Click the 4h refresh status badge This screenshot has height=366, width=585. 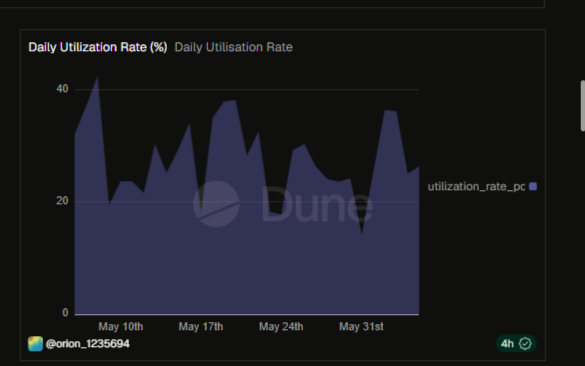coord(516,344)
